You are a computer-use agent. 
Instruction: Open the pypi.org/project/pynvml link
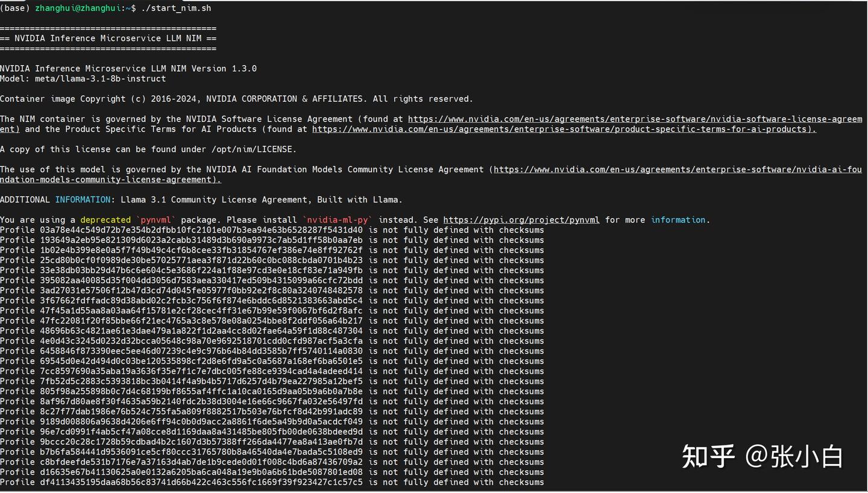[521, 220]
